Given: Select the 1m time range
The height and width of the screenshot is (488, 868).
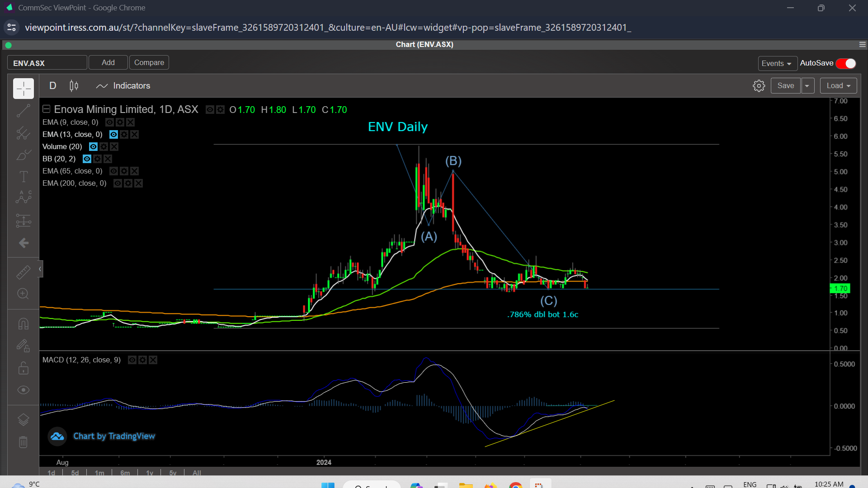Looking at the screenshot, I should click(99, 473).
